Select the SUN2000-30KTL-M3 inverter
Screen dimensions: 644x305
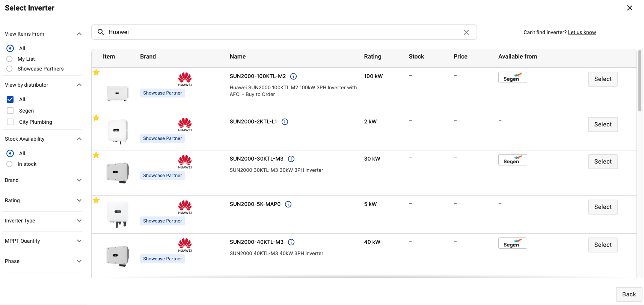click(603, 162)
